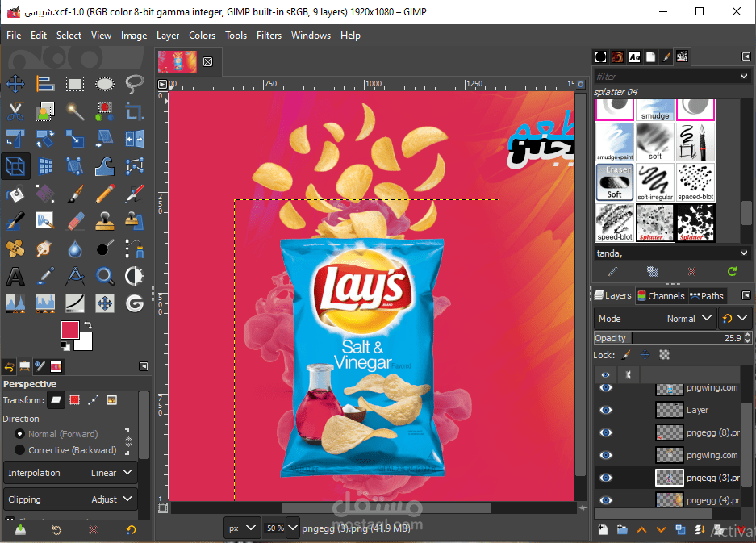Activate the Fuzzy Select magic wand

click(x=75, y=111)
